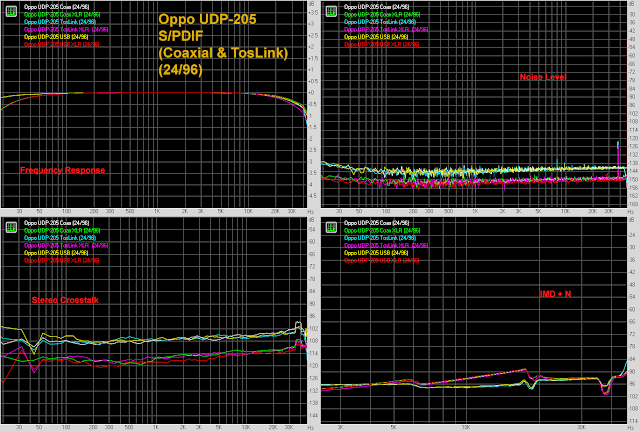The image size is (640, 432).
Task: Select green Coax XLR legend in Noise Level
Action: (382, 14)
